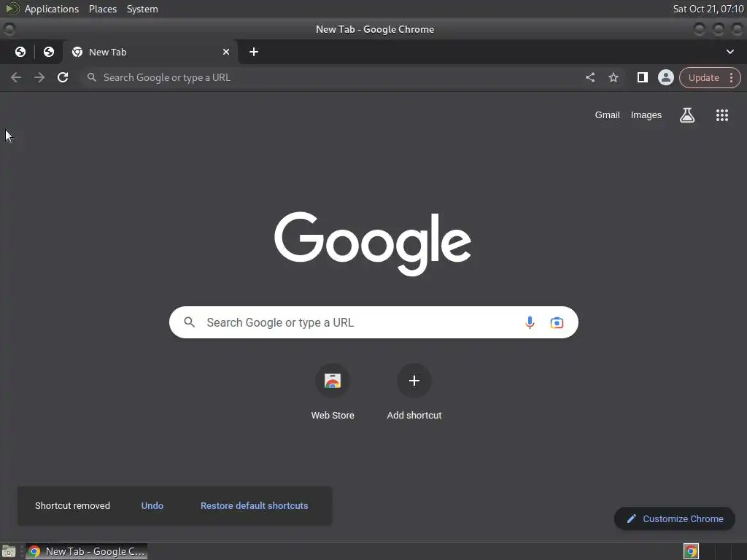
Task: Add shortcut with the plus tile
Action: click(414, 392)
